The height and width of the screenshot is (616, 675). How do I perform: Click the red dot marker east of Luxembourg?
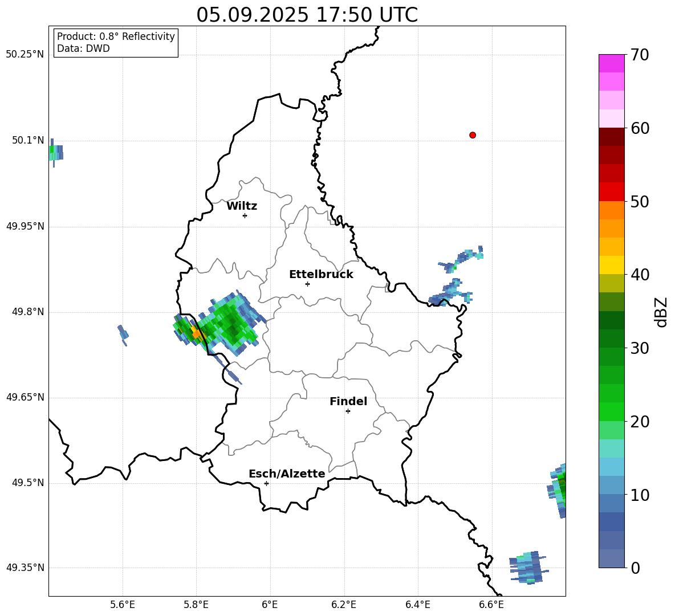(473, 135)
